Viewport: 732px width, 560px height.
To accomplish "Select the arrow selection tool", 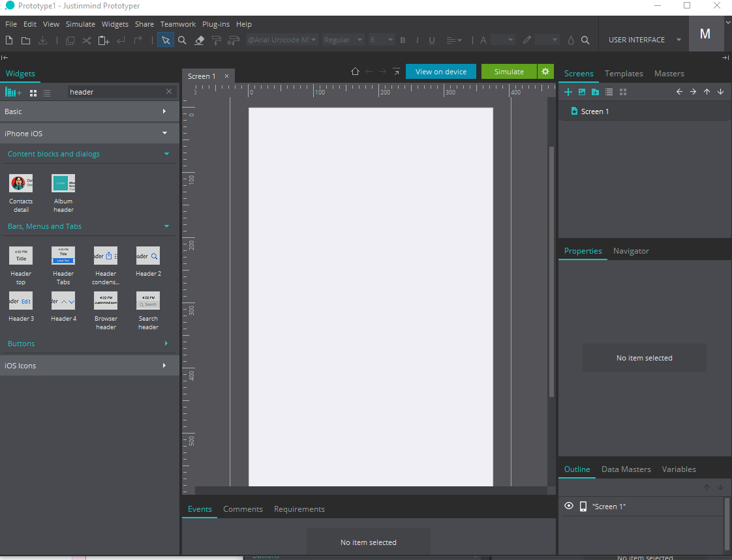I will [x=166, y=40].
